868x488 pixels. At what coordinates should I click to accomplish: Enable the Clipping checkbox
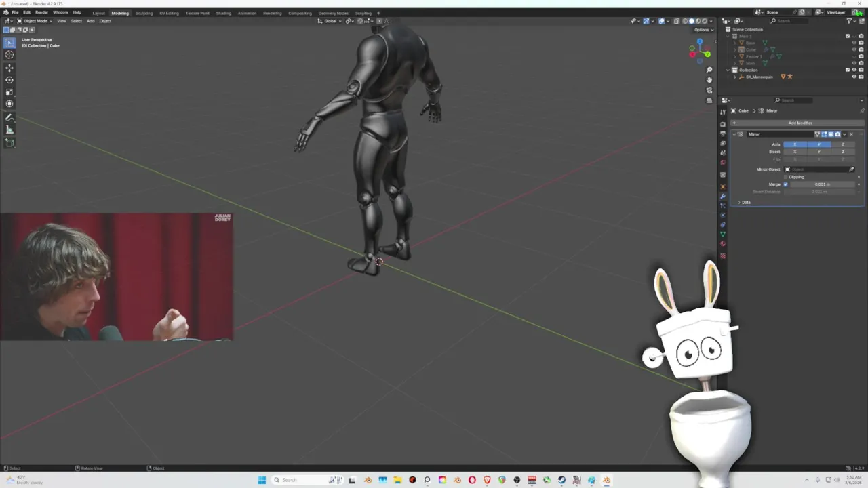(x=786, y=177)
